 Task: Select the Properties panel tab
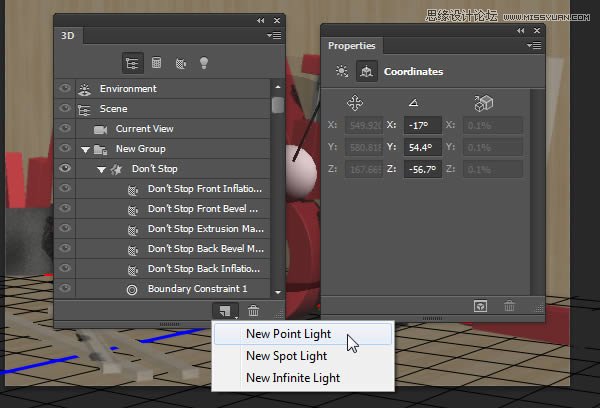(352, 46)
